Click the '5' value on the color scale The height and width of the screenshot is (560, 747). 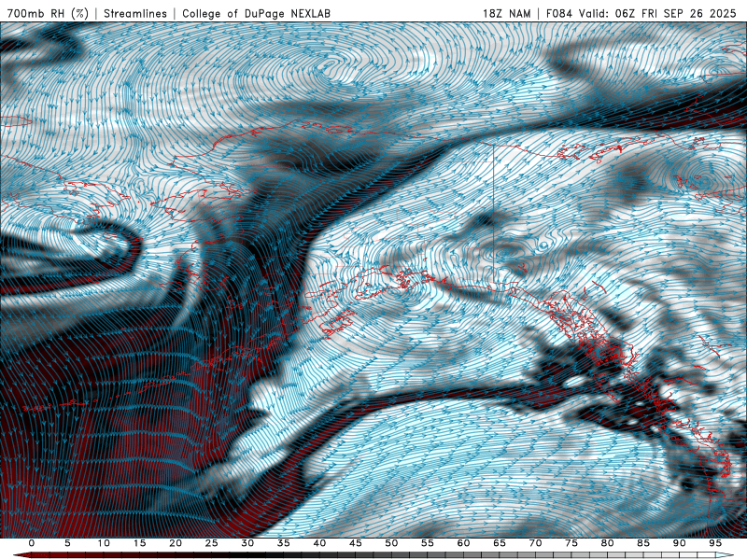coord(67,543)
